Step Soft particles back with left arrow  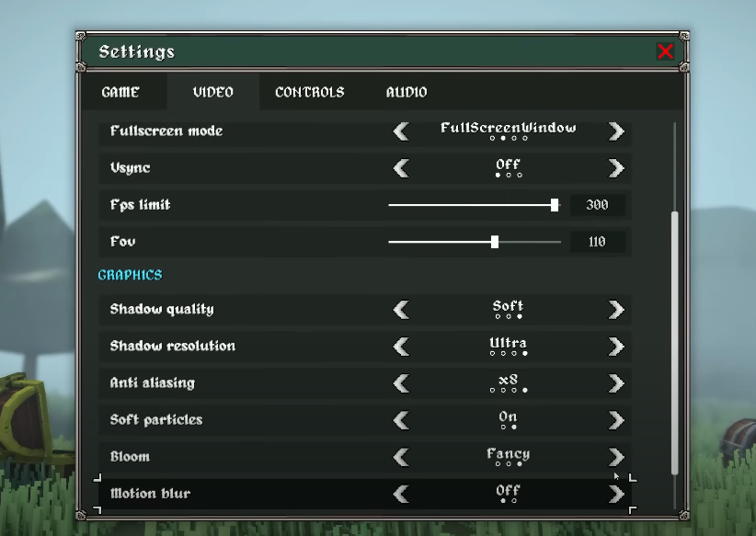(401, 420)
